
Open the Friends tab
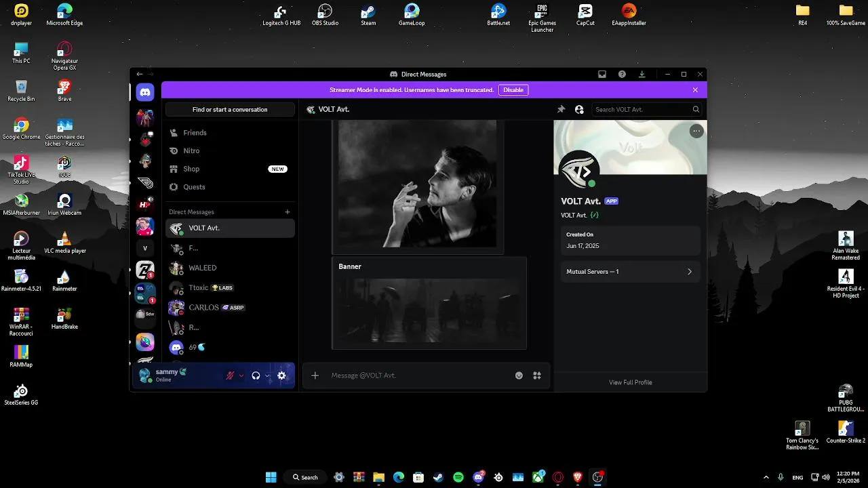click(230, 133)
